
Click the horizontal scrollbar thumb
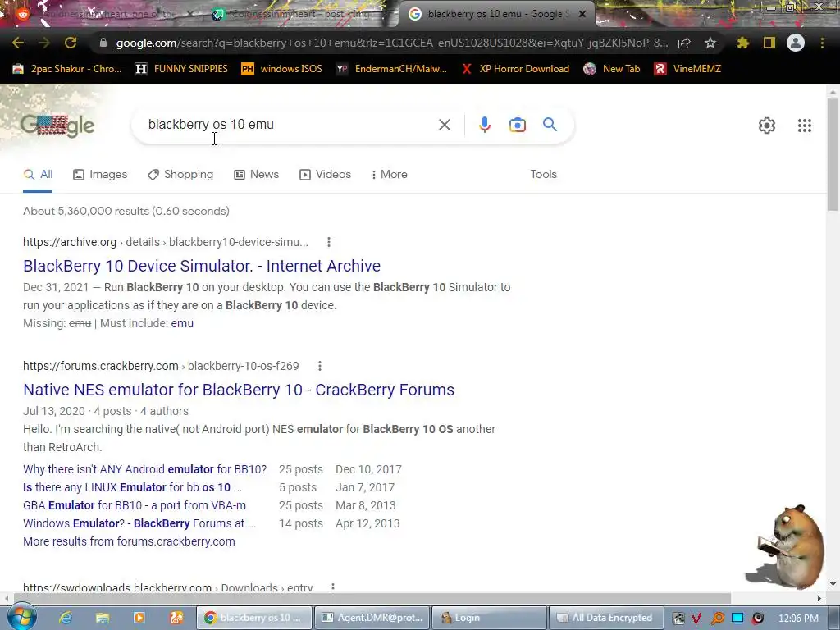372,598
